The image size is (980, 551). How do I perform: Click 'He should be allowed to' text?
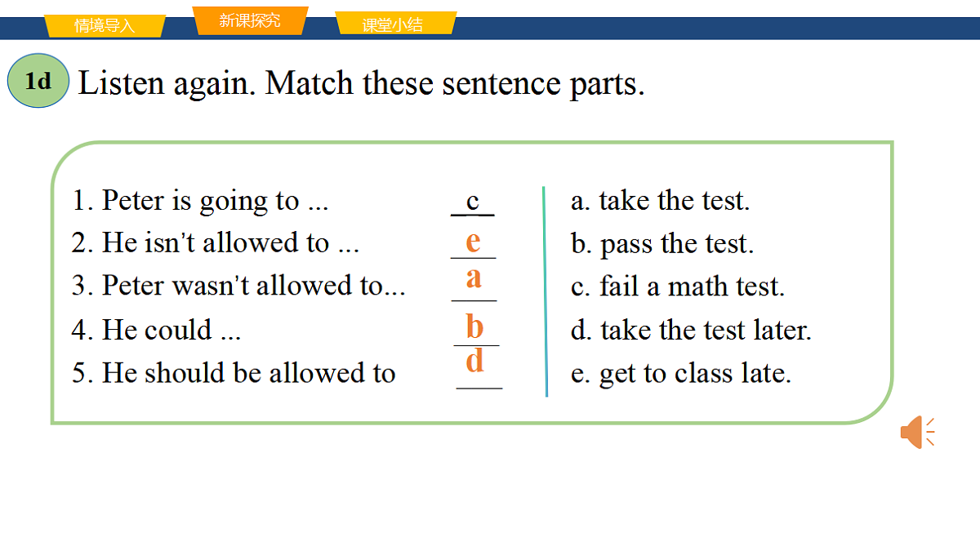point(234,373)
